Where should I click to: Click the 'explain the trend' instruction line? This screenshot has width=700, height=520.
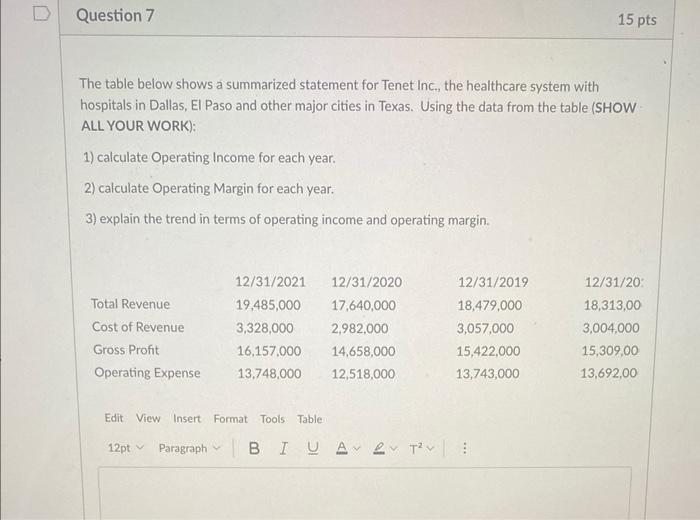[288, 220]
